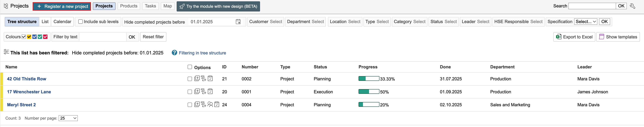Open the Status Select filter

pos(450,22)
